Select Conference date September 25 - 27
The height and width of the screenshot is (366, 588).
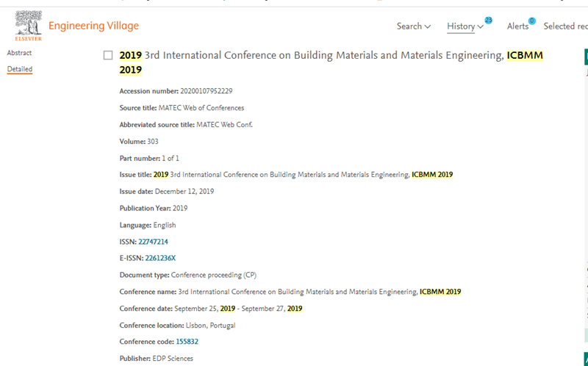point(238,309)
